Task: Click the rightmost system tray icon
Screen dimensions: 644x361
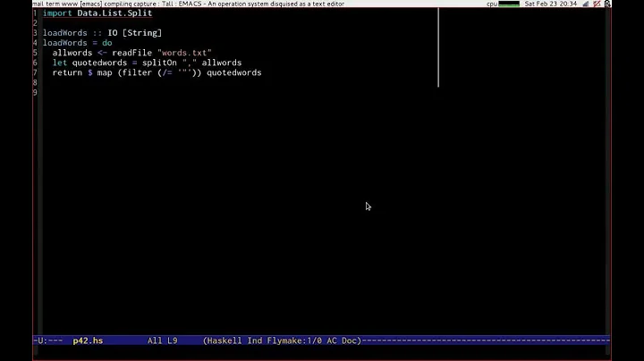Action: point(607,4)
